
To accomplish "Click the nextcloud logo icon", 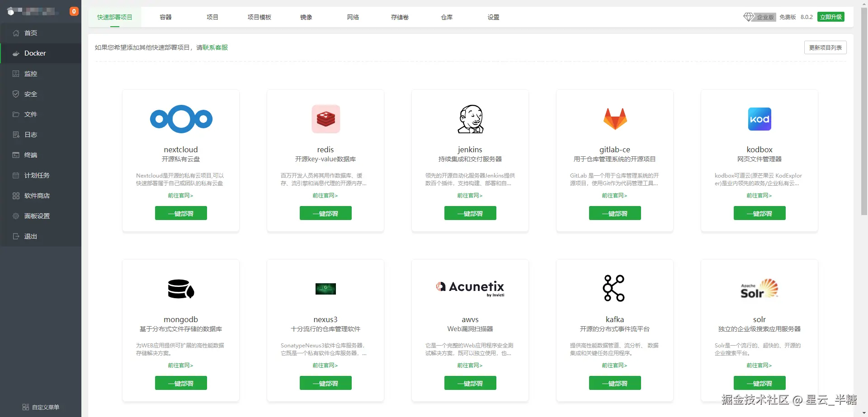I will coord(181,119).
